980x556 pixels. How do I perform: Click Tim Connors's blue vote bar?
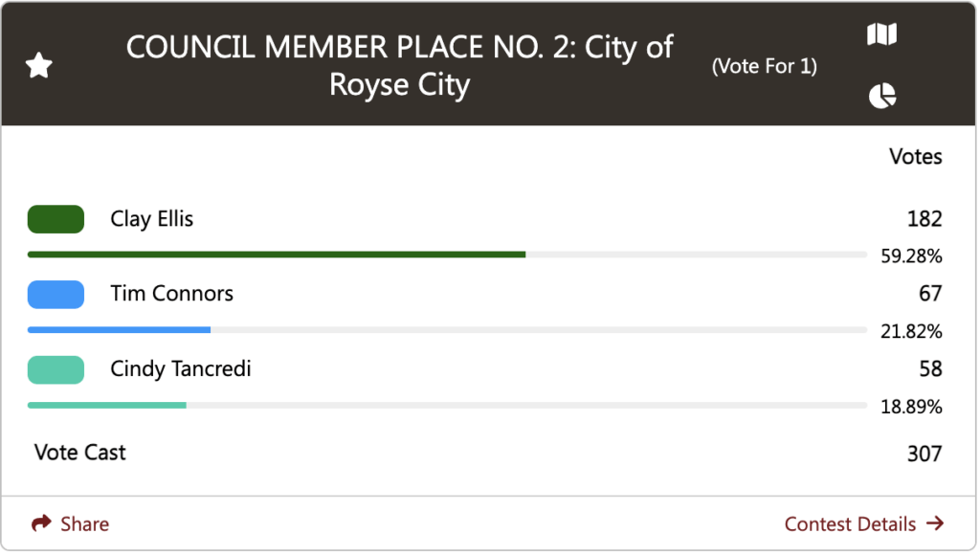click(119, 330)
